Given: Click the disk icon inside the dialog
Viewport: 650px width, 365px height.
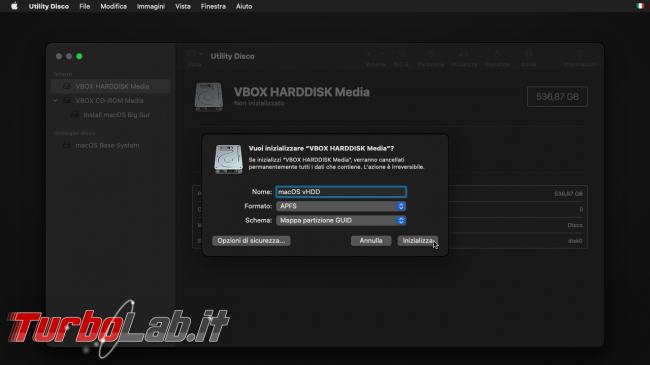Looking at the screenshot, I should point(228,159).
